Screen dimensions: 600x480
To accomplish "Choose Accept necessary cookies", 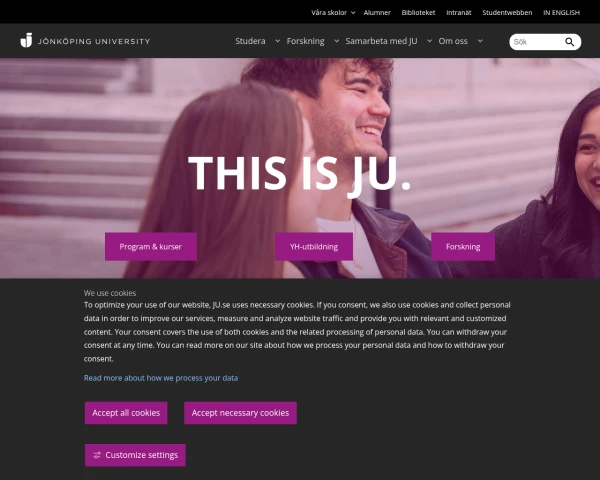I will click(240, 413).
